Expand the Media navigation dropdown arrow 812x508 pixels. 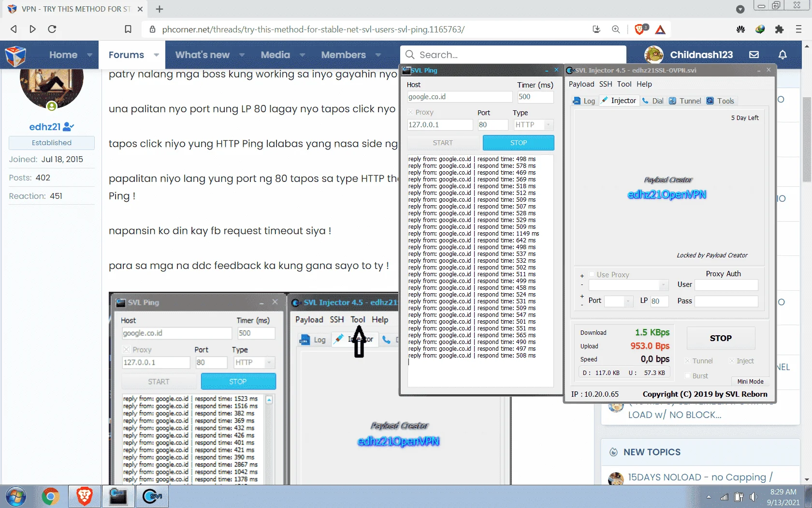[302, 55]
